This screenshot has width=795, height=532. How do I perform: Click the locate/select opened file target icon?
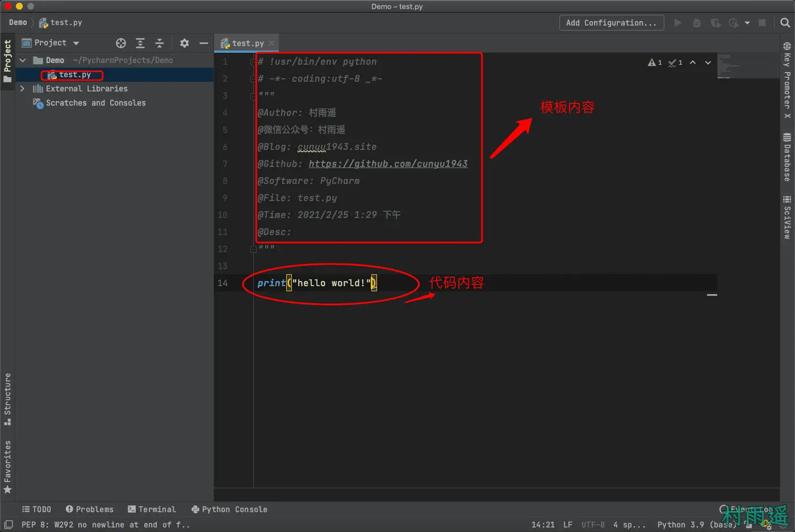pyautogui.click(x=121, y=43)
